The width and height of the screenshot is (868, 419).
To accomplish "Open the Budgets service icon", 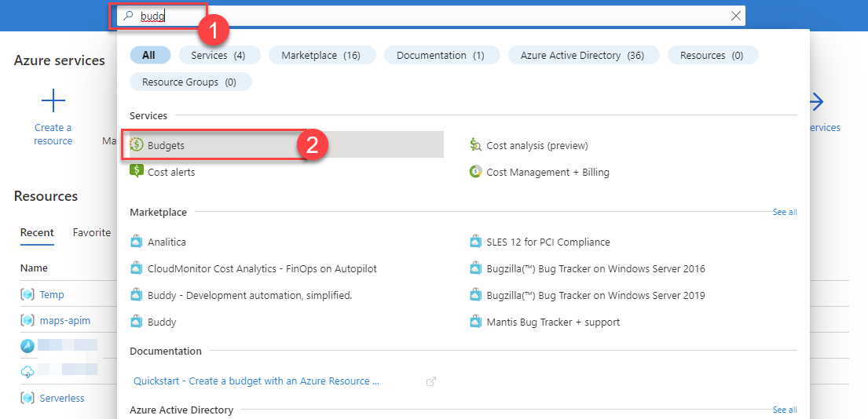I will pyautogui.click(x=137, y=145).
